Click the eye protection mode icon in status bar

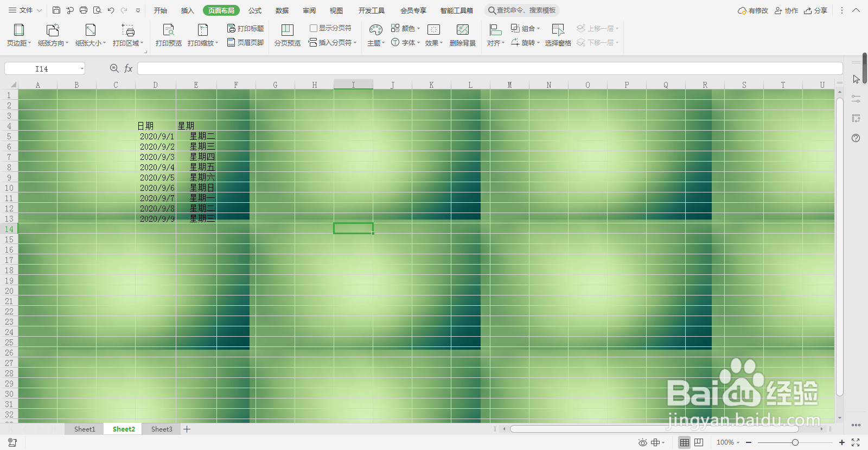tap(642, 442)
